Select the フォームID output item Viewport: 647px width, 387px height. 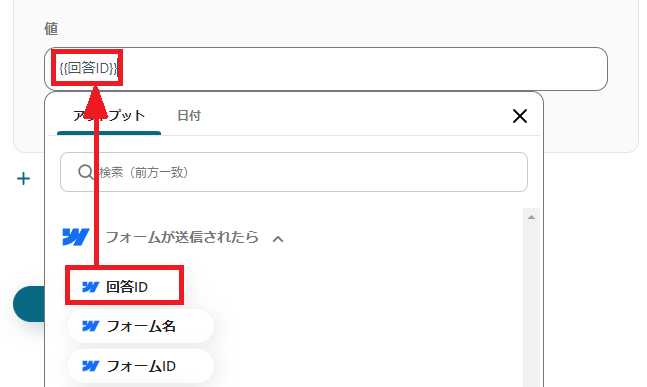pos(140,366)
